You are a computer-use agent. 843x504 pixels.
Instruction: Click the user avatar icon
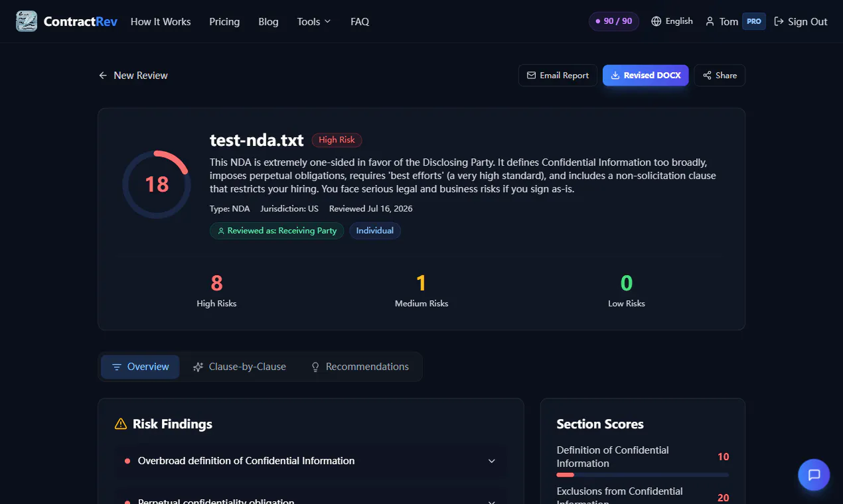coord(710,21)
